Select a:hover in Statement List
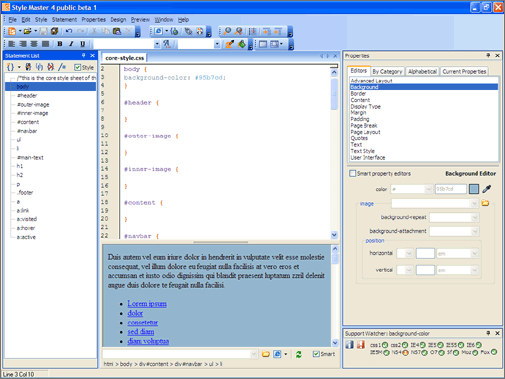Viewport: 505px width, 379px height. coord(26,228)
